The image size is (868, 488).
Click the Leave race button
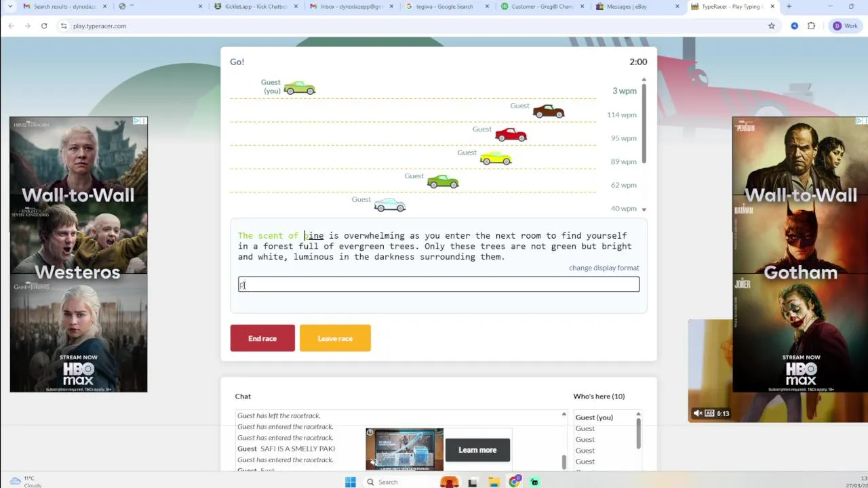coord(335,338)
